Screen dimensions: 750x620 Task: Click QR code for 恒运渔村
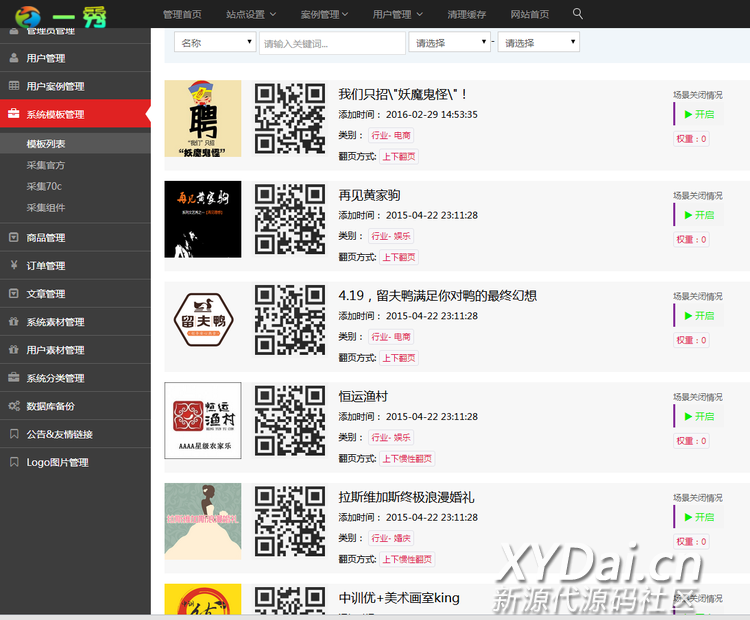[x=290, y=421]
